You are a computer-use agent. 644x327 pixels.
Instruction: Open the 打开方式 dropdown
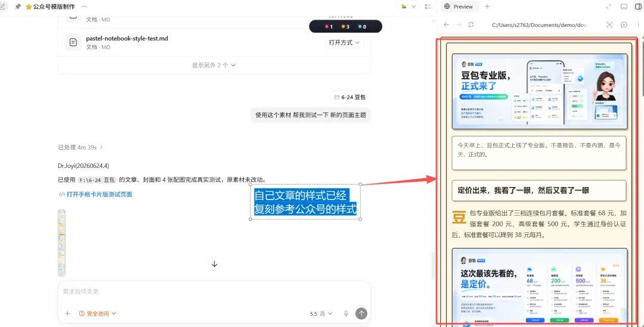point(344,42)
